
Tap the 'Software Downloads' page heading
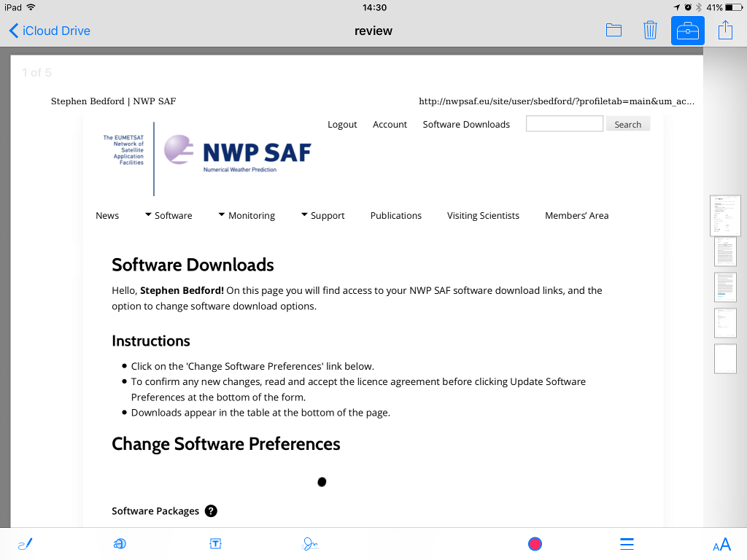(x=193, y=265)
